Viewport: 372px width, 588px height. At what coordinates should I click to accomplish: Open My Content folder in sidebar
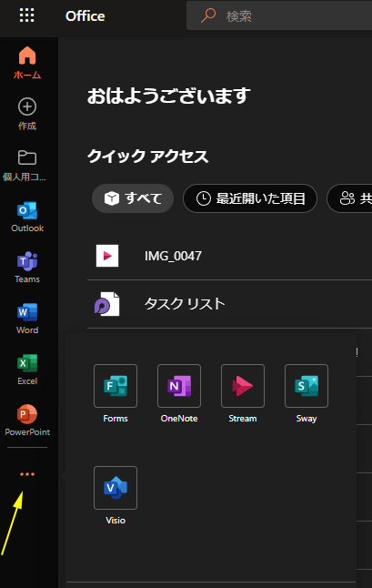click(25, 166)
